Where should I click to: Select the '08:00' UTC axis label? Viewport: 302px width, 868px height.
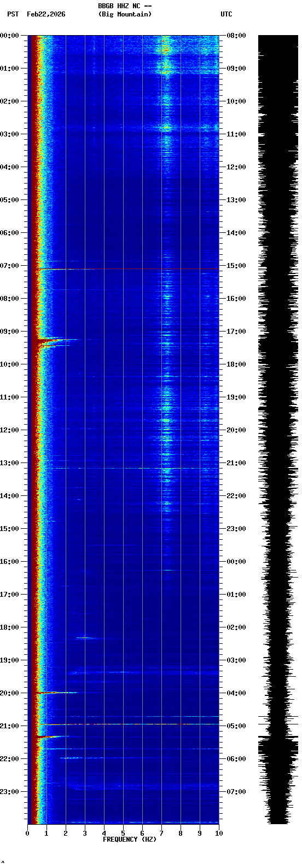point(236,36)
